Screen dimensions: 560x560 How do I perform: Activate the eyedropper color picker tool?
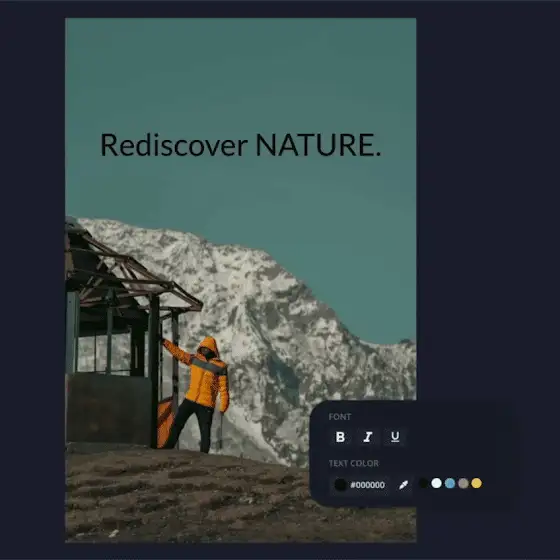click(403, 485)
